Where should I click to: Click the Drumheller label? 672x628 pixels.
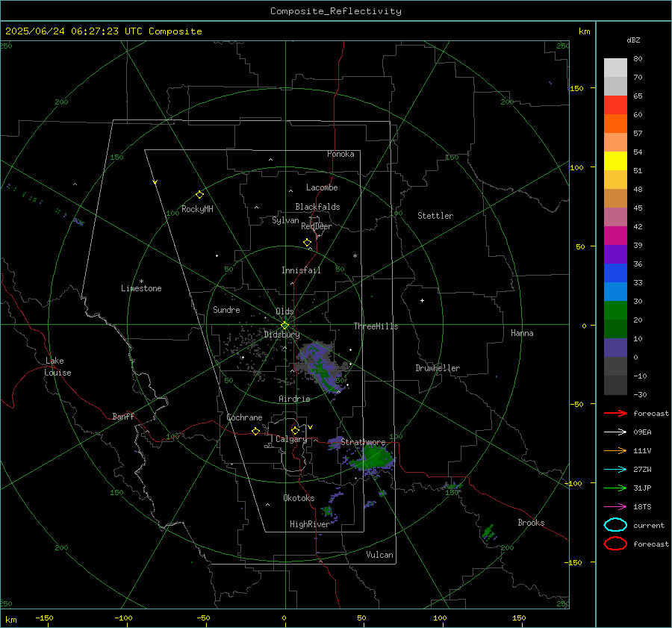(438, 368)
